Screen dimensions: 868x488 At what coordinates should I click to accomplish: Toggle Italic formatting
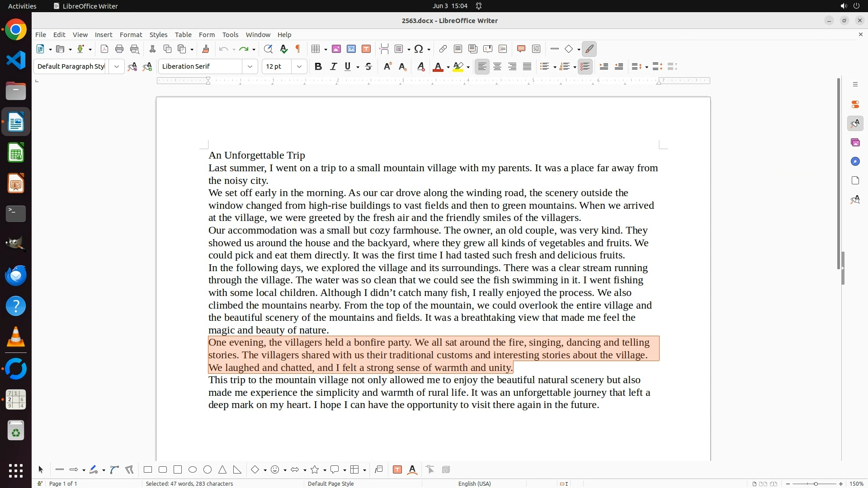333,66
